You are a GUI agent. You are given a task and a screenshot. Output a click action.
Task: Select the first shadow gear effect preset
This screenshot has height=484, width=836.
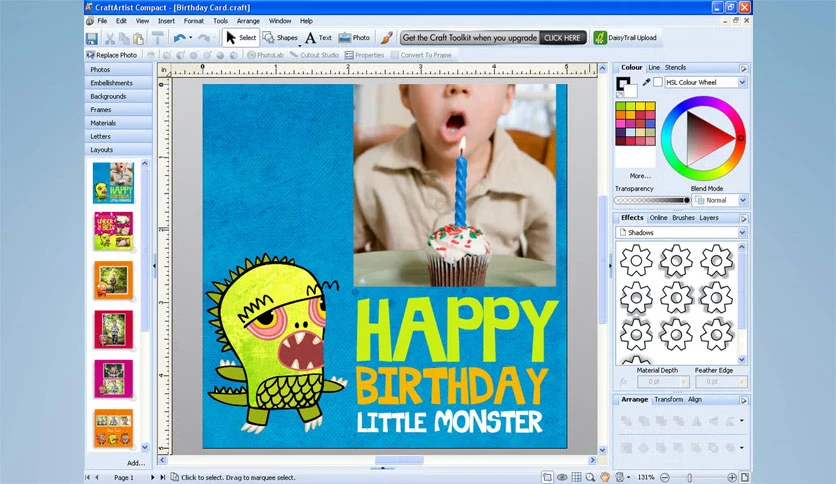pos(636,261)
